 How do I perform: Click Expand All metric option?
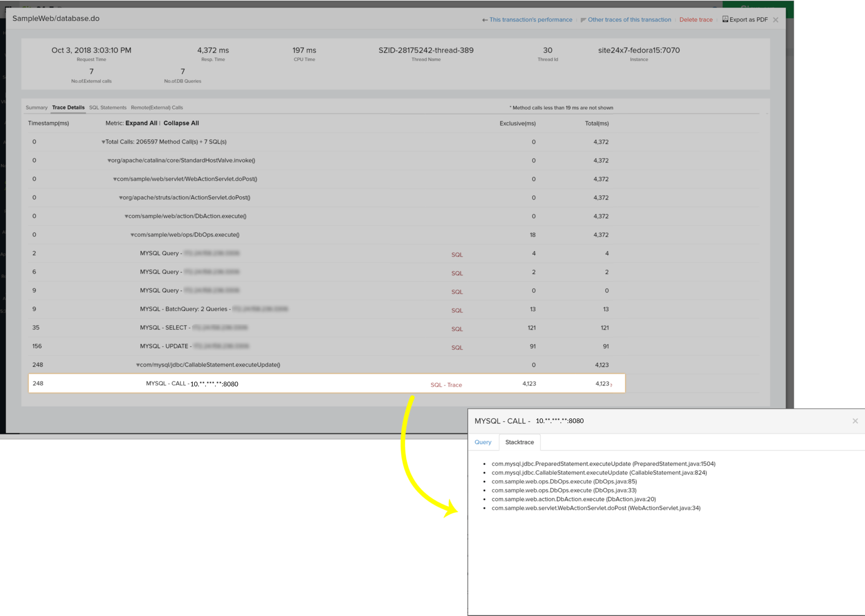pyautogui.click(x=141, y=123)
